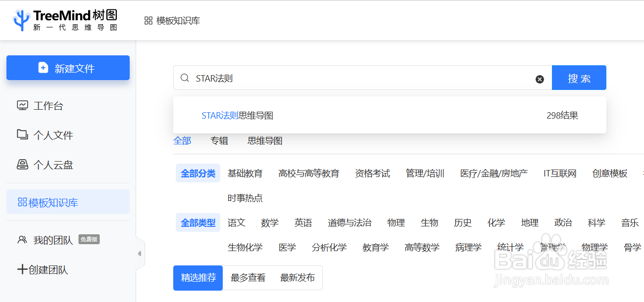Viewport: 644px width, 302px height.
Task: Filter by 高校与高等教育 category
Action: 309,173
